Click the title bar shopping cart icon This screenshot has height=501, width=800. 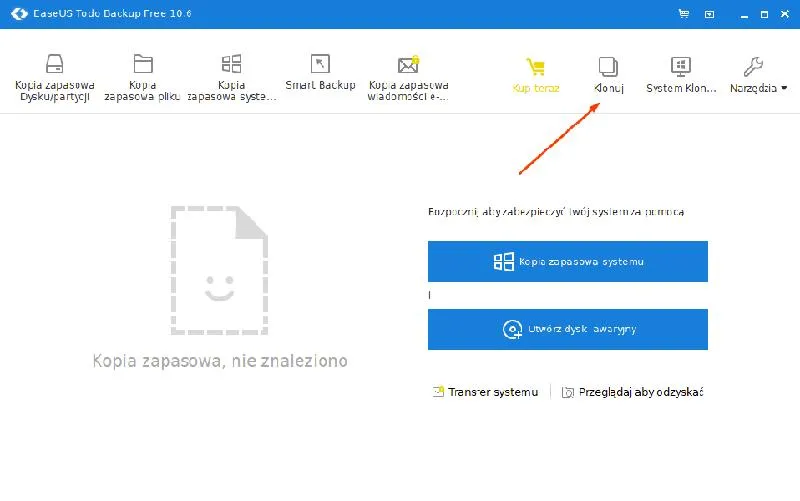[x=684, y=14]
